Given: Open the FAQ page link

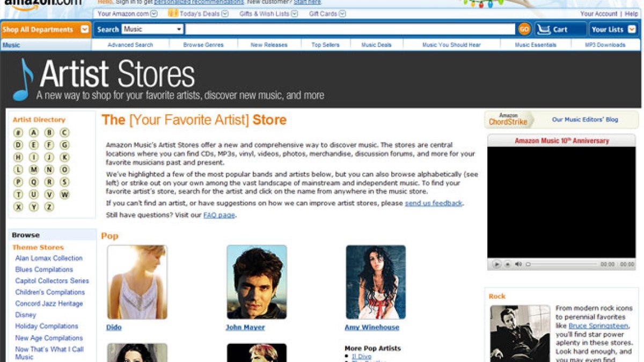Looking at the screenshot, I should coord(219,215).
